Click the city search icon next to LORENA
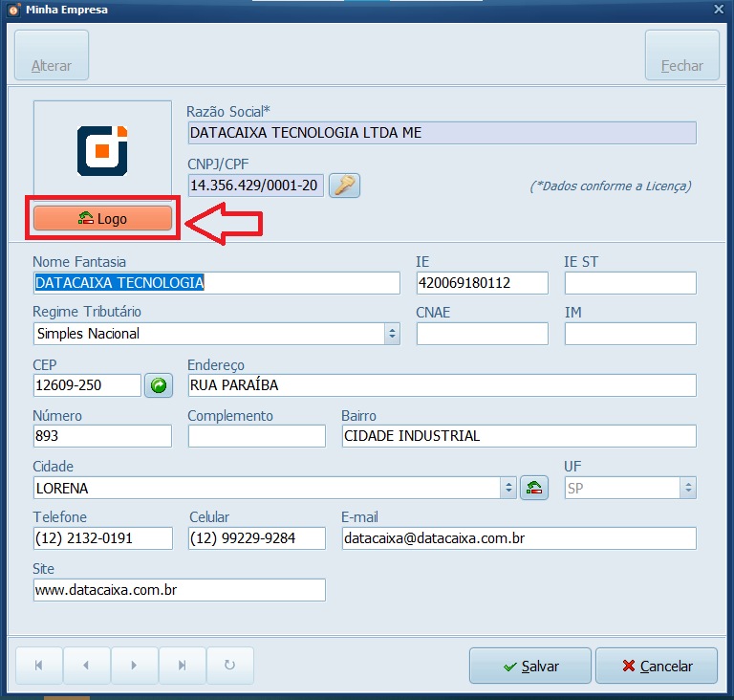Image resolution: width=734 pixels, height=700 pixels. coord(534,488)
